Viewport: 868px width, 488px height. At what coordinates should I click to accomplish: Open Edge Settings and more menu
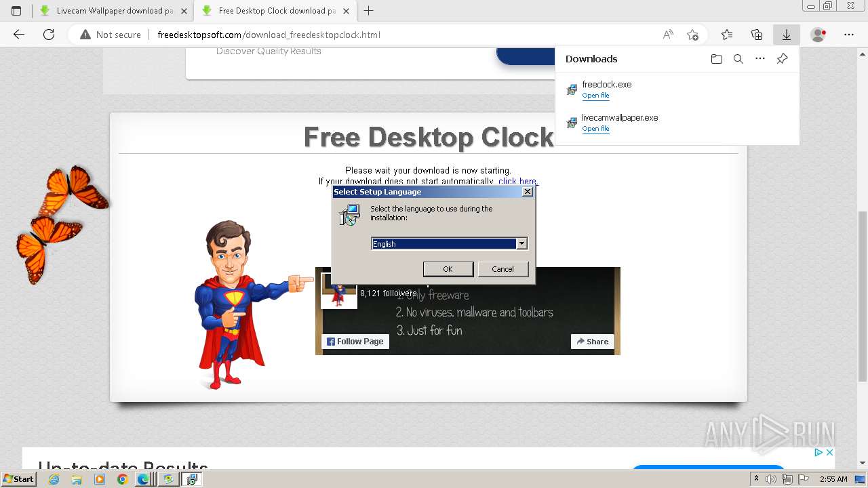[x=849, y=35]
